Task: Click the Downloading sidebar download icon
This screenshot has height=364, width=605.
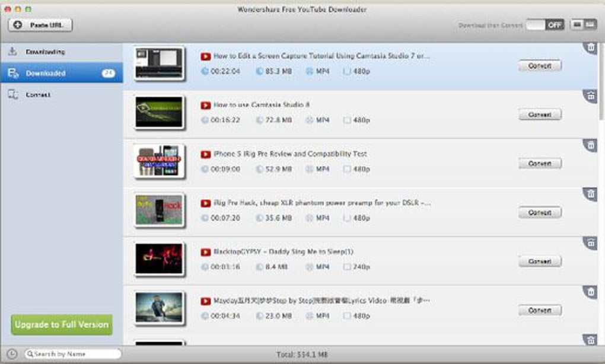Action: [12, 52]
